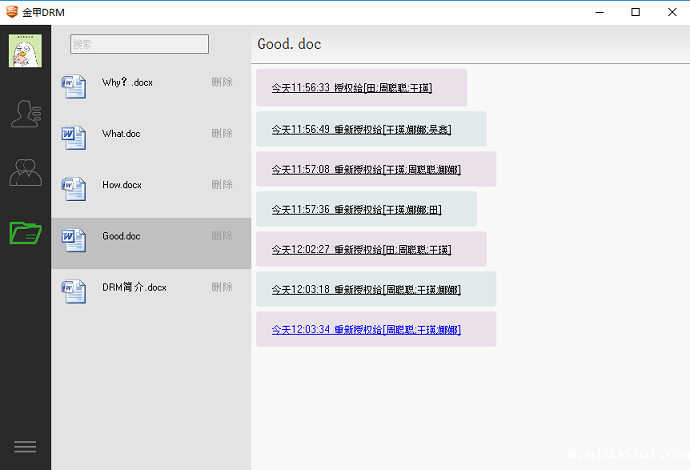Delete the What.doc file
This screenshot has height=470, width=690.
(222, 133)
